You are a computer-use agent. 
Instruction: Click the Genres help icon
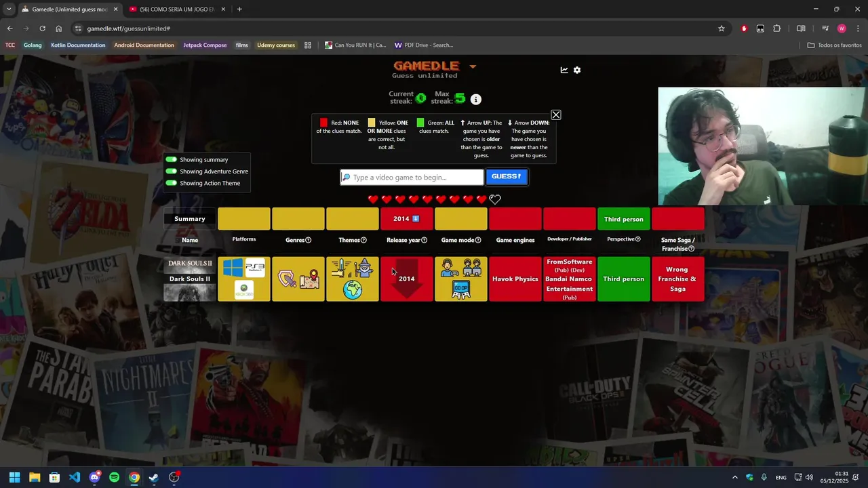point(308,240)
